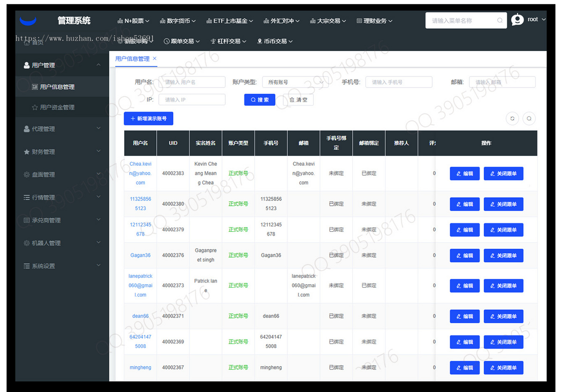
Task: Click into the 邮箱 filter input
Action: click(x=502, y=82)
